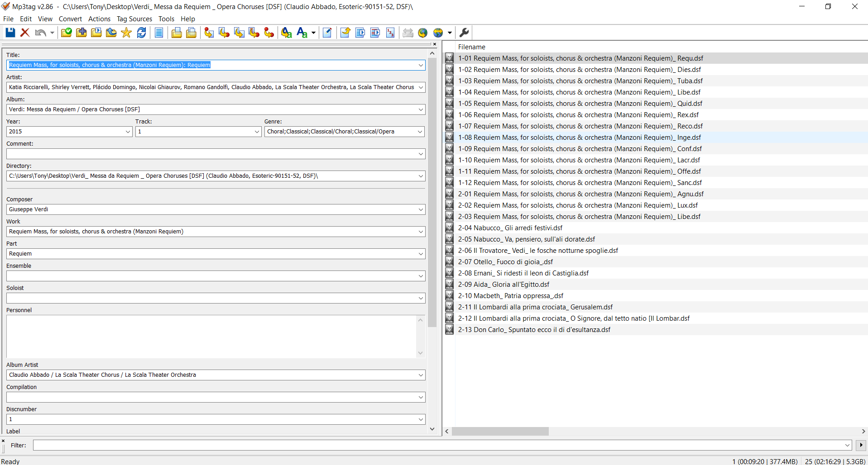868x465 pixels.
Task: Click into the Personnel text area
Action: tap(211, 337)
